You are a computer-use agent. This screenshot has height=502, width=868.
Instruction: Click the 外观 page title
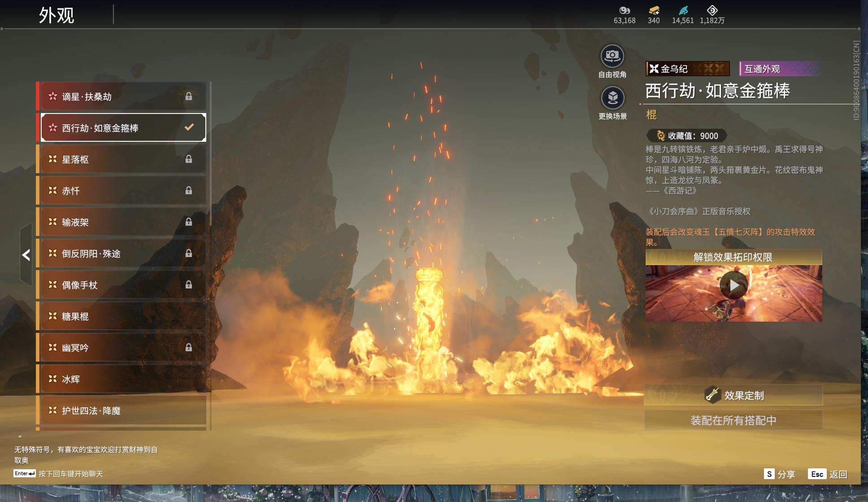point(56,15)
